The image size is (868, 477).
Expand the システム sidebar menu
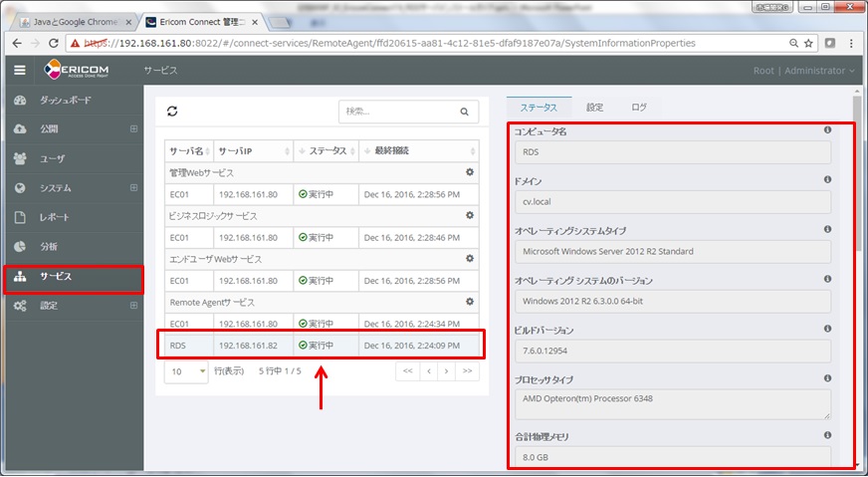point(133,188)
